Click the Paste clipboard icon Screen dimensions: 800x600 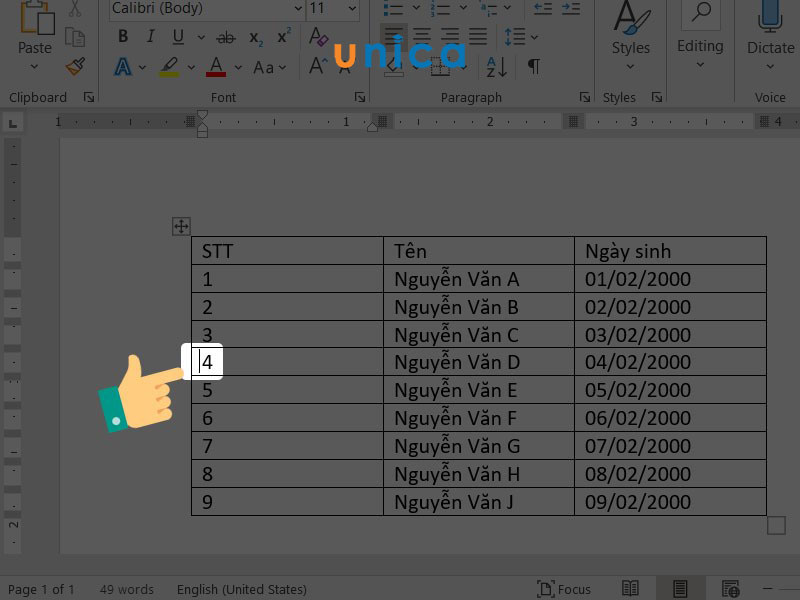pyautogui.click(x=37, y=19)
